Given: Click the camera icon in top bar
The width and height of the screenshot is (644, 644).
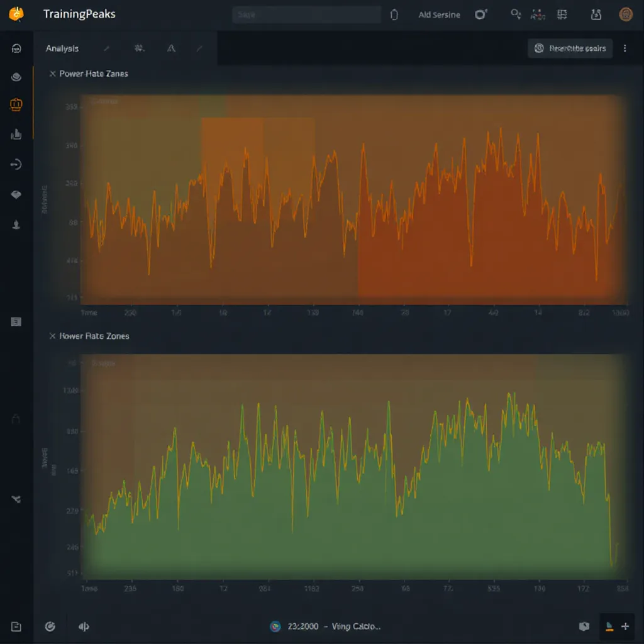Looking at the screenshot, I should coord(481,14).
